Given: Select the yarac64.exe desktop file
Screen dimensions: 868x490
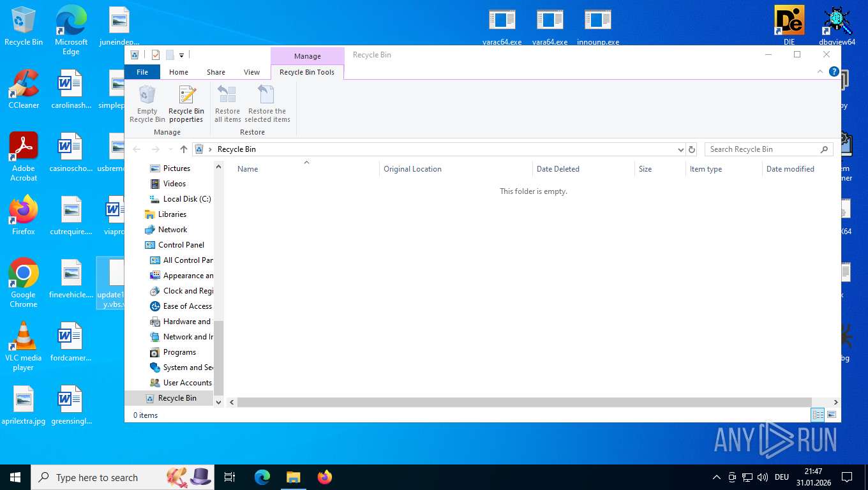Looking at the screenshot, I should click(502, 26).
